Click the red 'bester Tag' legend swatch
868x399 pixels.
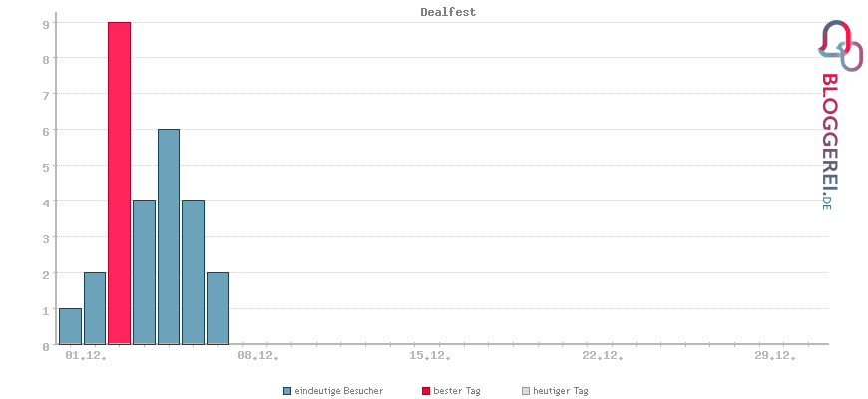pyautogui.click(x=425, y=391)
